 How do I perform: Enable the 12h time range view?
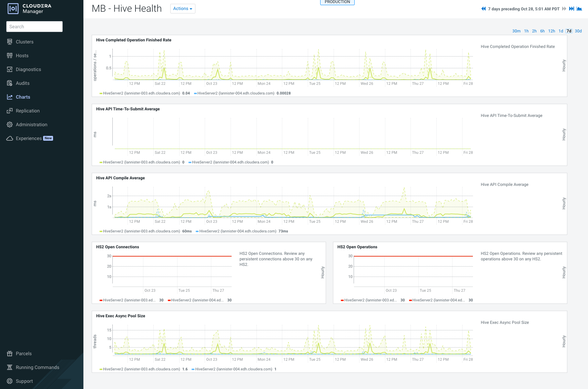coord(551,31)
